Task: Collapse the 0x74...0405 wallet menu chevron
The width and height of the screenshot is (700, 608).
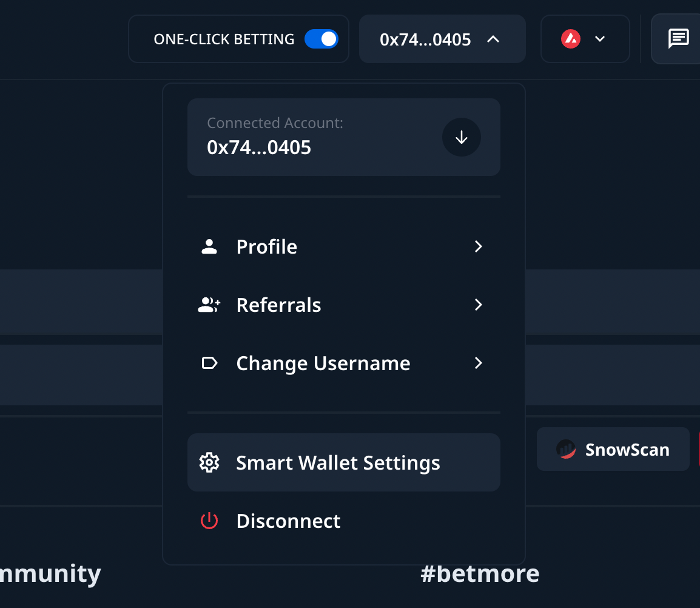Action: pos(493,39)
